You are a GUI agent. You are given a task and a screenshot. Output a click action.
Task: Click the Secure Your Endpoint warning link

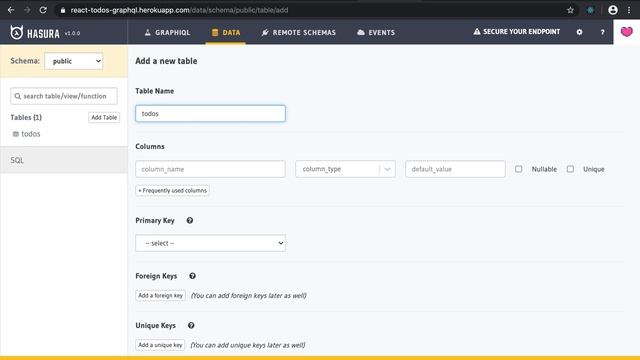tap(516, 31)
